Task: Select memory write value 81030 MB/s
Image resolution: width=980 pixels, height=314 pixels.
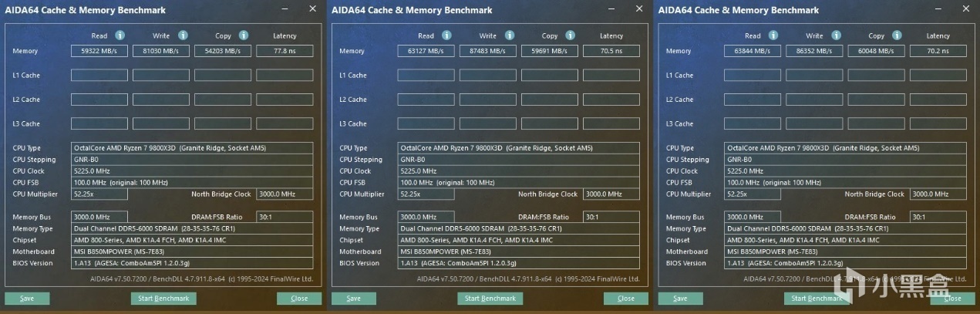Action: click(x=160, y=51)
